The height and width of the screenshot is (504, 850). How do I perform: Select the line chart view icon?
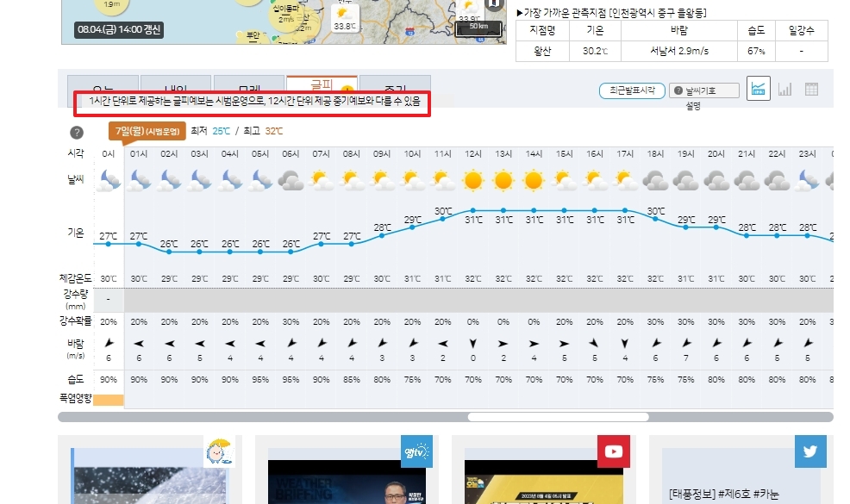pyautogui.click(x=759, y=89)
